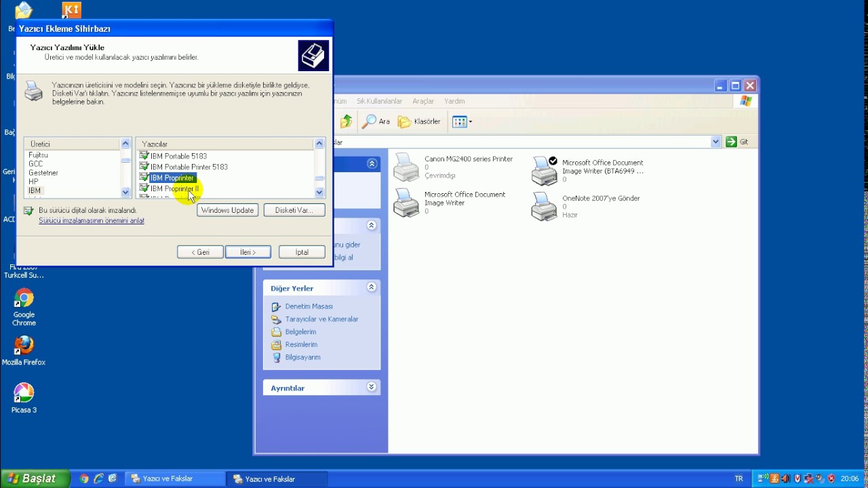The height and width of the screenshot is (488, 868).
Task: Collapse the second task panel chevron
Action: click(372, 225)
